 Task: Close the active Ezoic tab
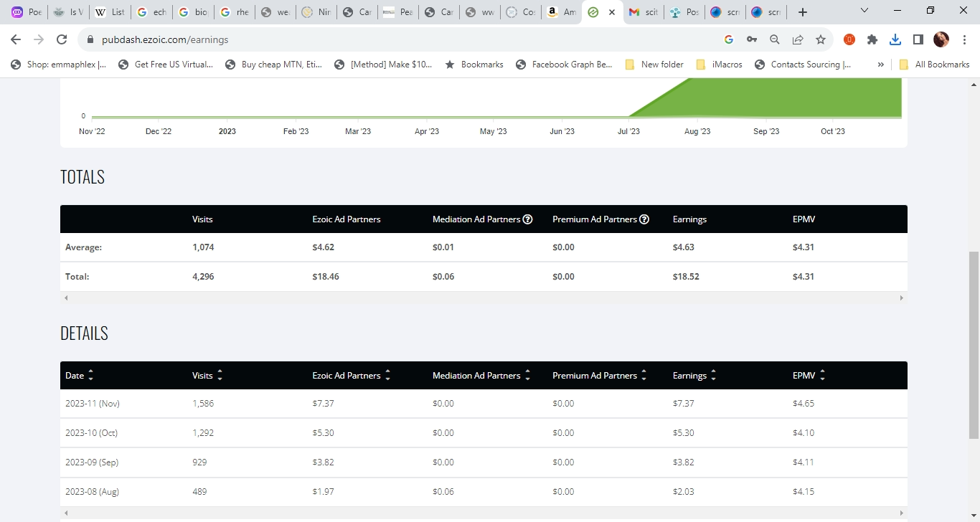(x=612, y=12)
